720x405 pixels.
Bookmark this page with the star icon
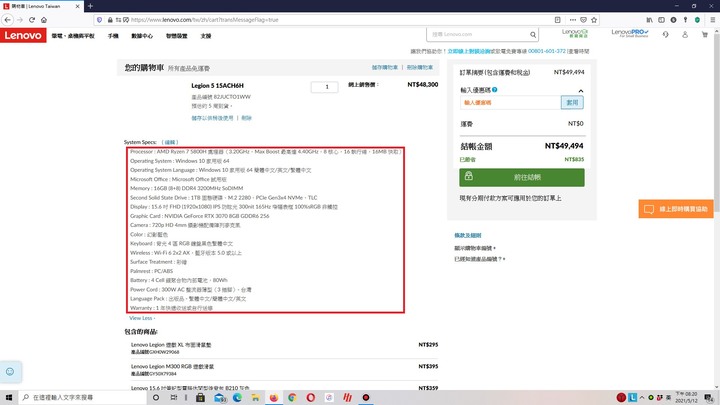[594, 20]
